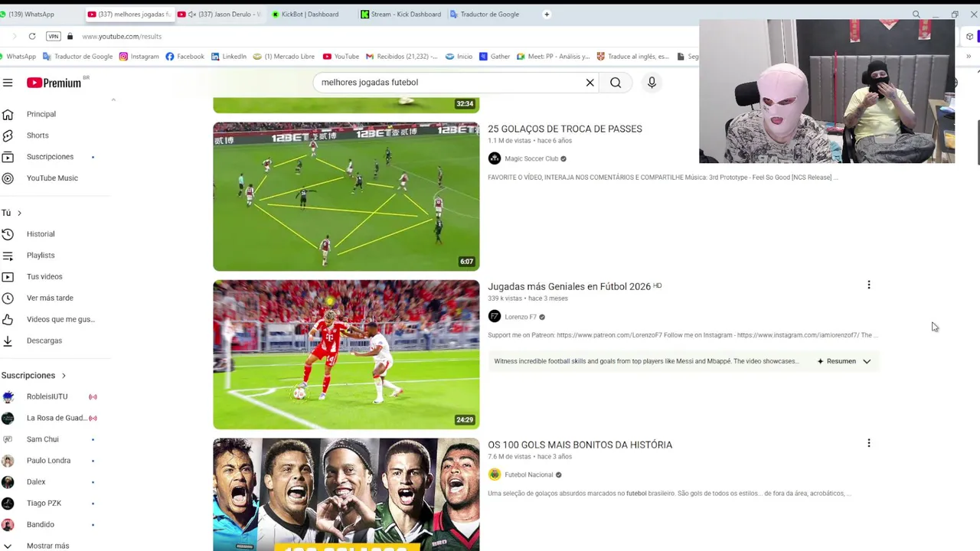This screenshot has width=980, height=551.
Task: Open Traductor de Google bookmark
Action: 77,56
